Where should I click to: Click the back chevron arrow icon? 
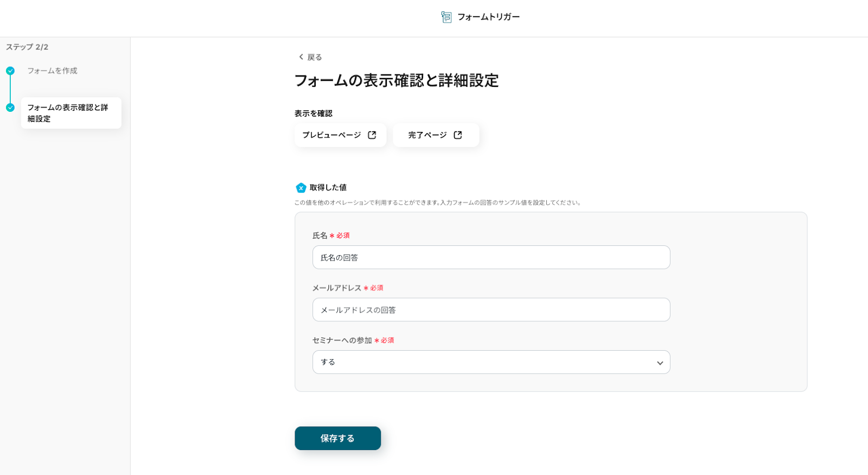click(301, 57)
